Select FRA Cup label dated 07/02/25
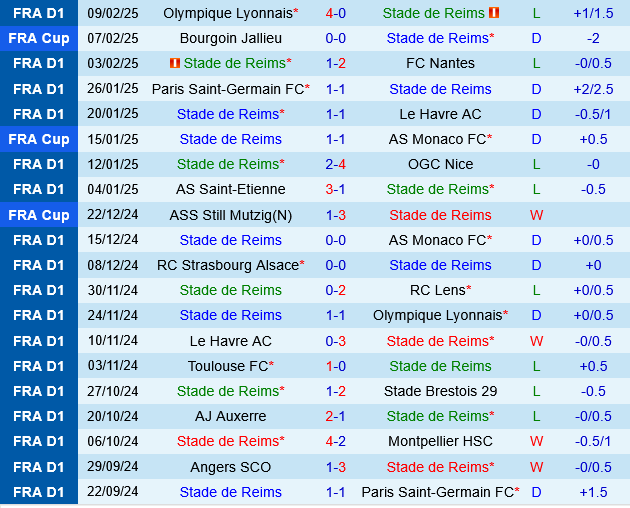Viewport: 630px width, 508px height. (39, 38)
